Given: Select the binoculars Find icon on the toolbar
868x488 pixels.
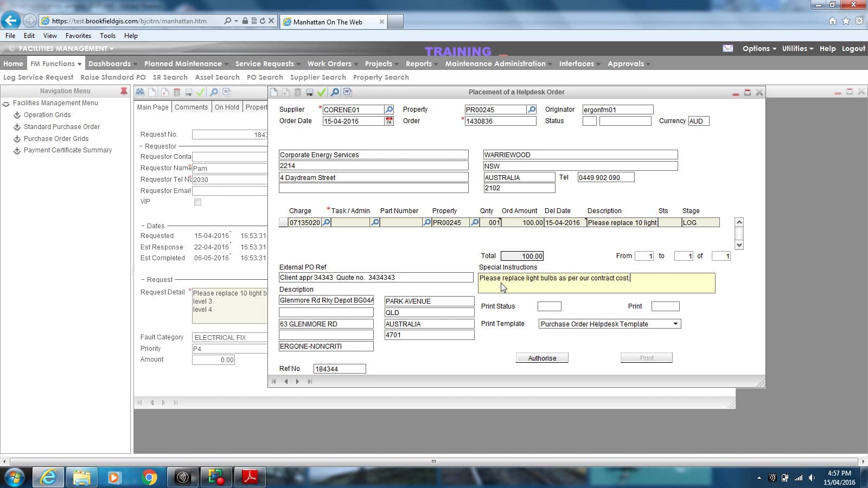Looking at the screenshot, I should 140,93.
